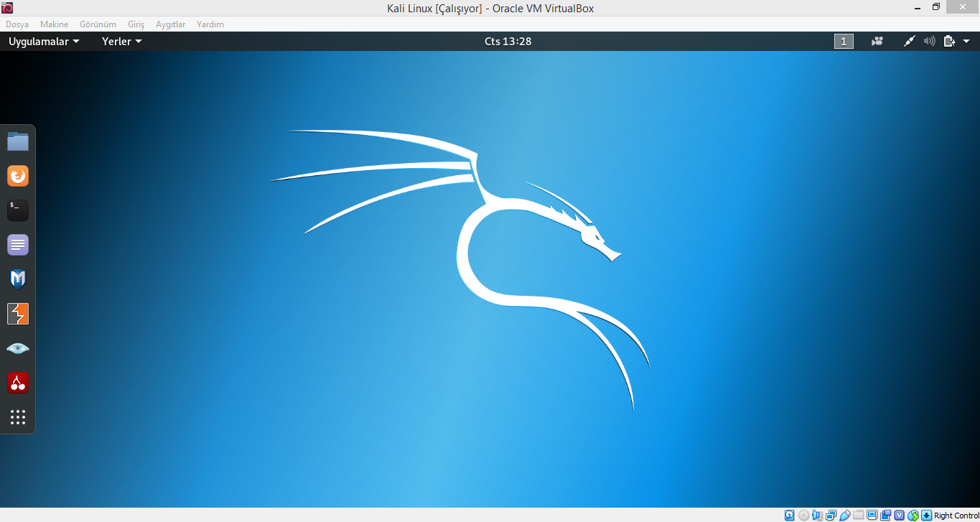The width and height of the screenshot is (980, 522).
Task: Click the audio icon in VirtualBox status bar
Action: point(818,516)
